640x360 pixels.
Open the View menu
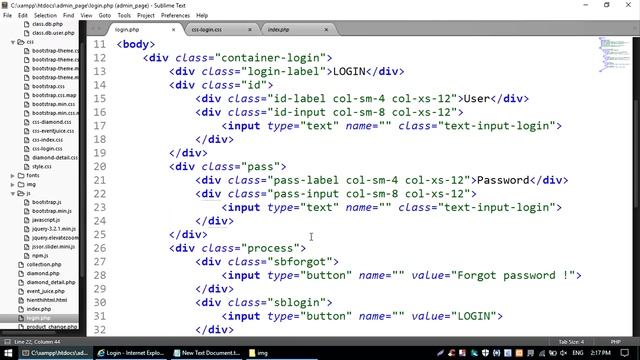[x=86, y=16]
